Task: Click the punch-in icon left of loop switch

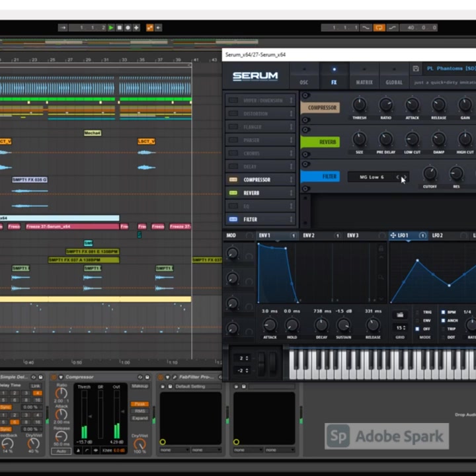Action: (x=366, y=28)
